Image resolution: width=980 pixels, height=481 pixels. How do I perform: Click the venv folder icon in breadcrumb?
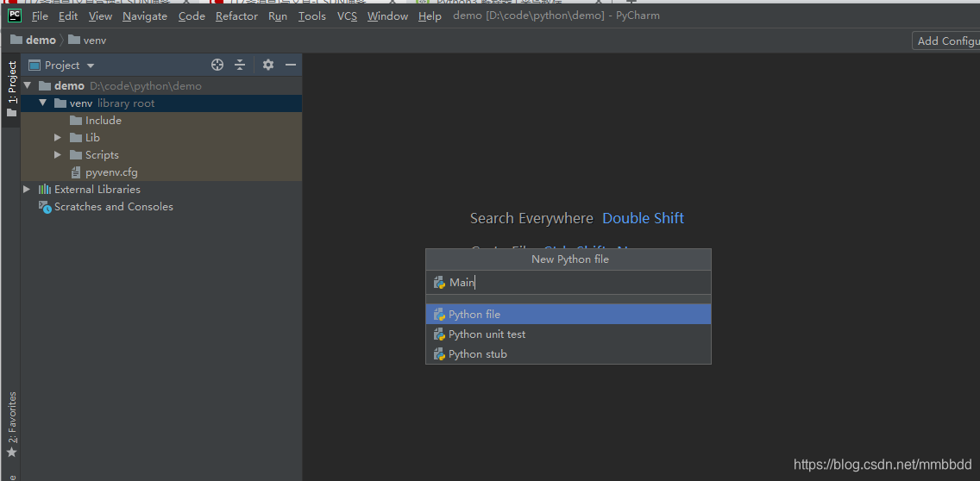pos(73,40)
